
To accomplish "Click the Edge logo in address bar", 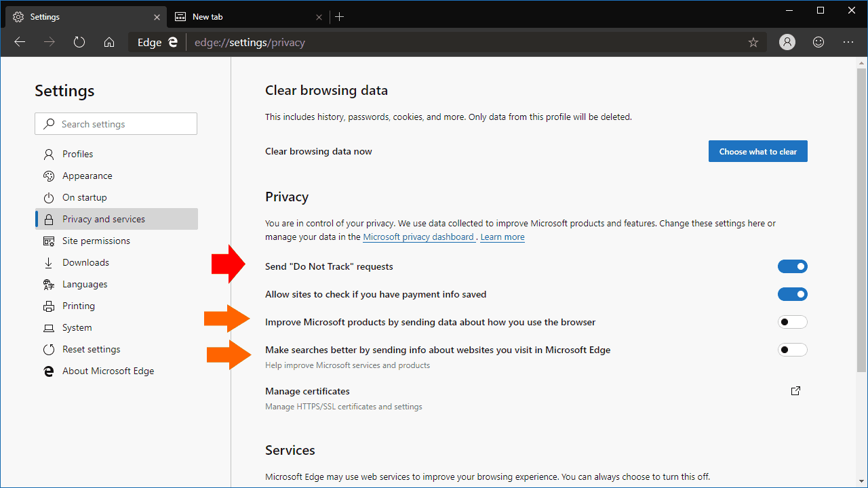I will 173,42.
